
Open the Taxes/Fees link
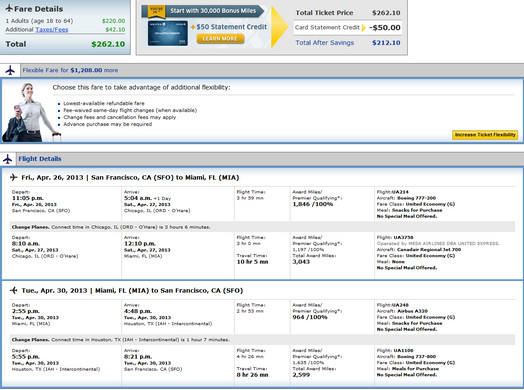52,29
